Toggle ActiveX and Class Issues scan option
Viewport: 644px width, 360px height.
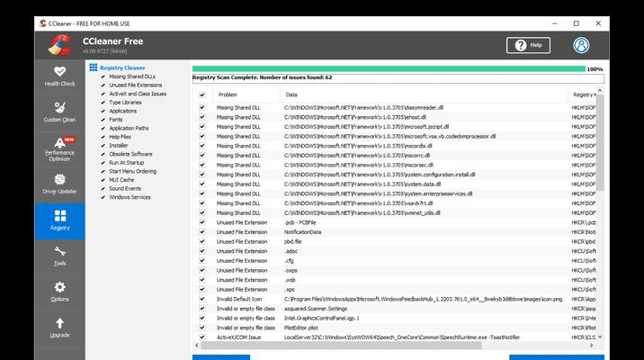click(103, 94)
